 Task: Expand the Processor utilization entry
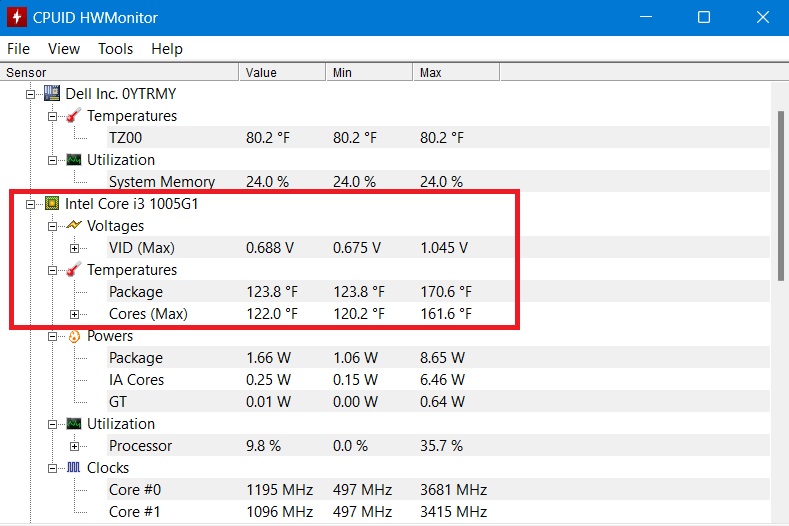point(74,446)
